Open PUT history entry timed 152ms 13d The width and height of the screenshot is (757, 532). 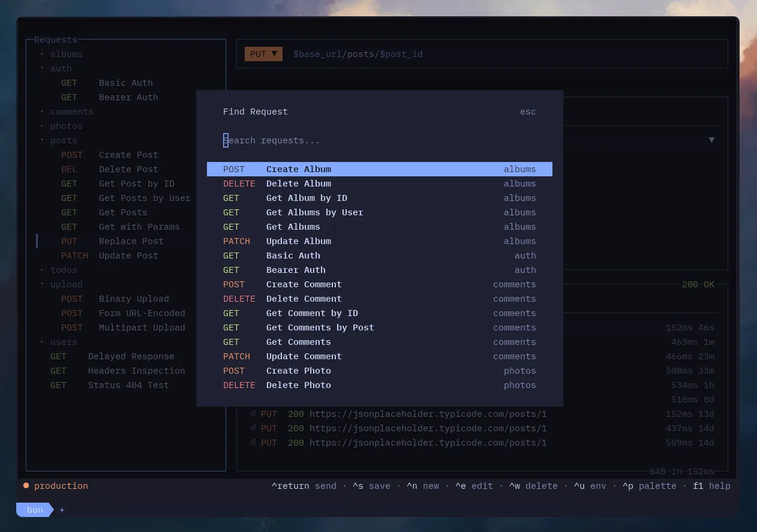[482, 414]
